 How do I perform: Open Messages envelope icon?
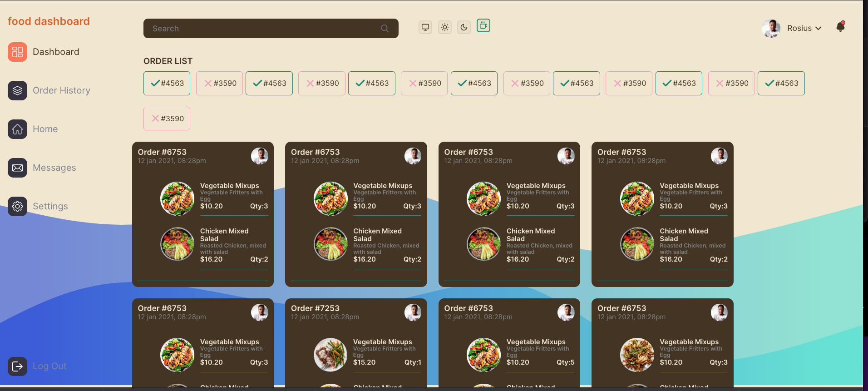tap(17, 168)
